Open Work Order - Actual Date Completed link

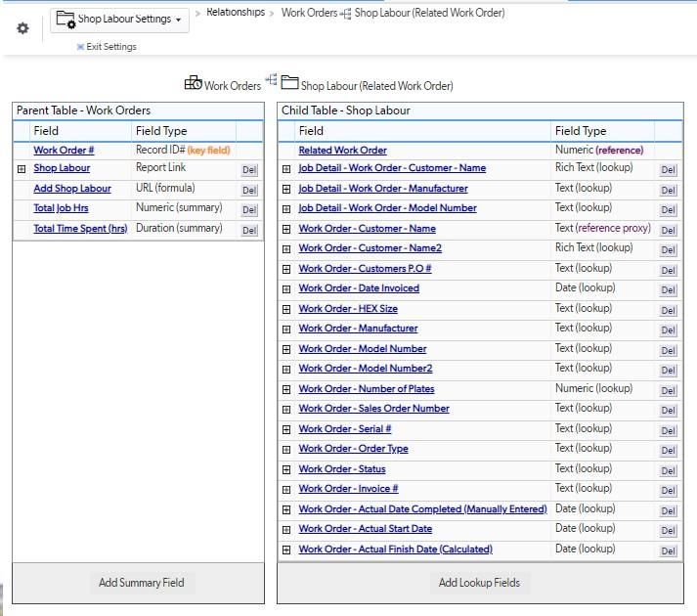click(x=422, y=508)
